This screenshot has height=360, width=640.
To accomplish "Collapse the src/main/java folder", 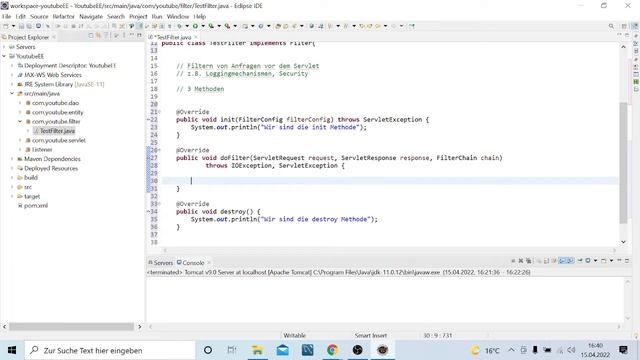I will click(12, 93).
